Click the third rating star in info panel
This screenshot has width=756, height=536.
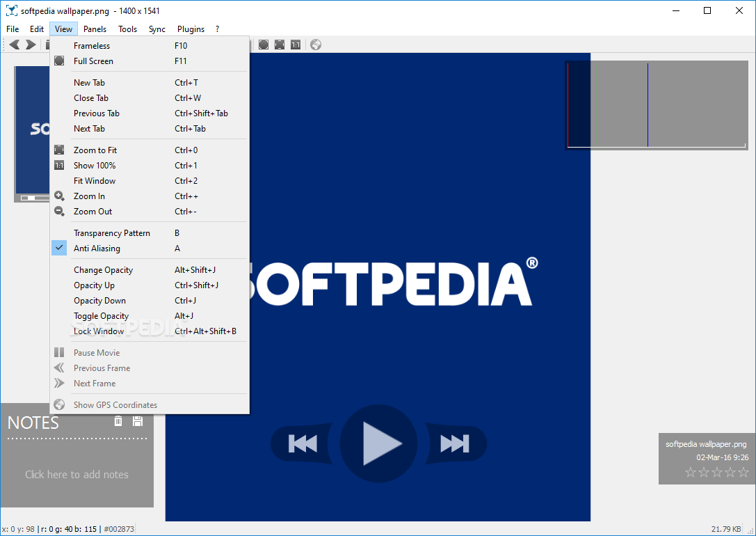(717, 473)
